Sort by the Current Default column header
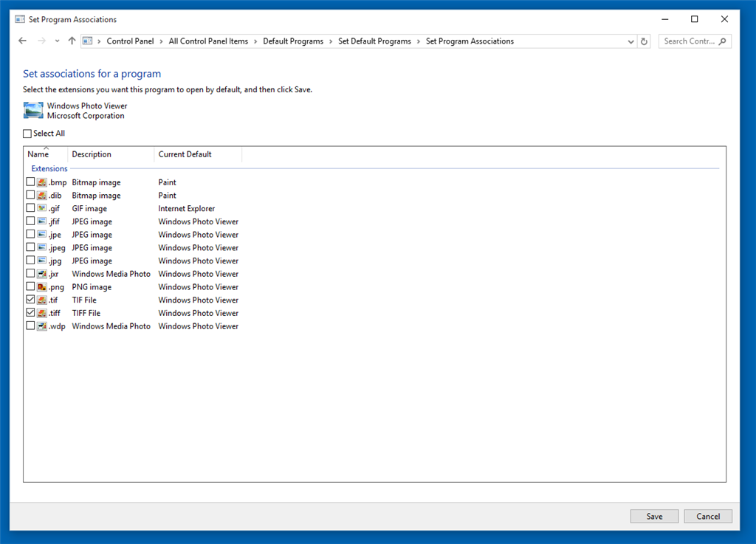Viewport: 756px width, 544px height. [x=198, y=154]
